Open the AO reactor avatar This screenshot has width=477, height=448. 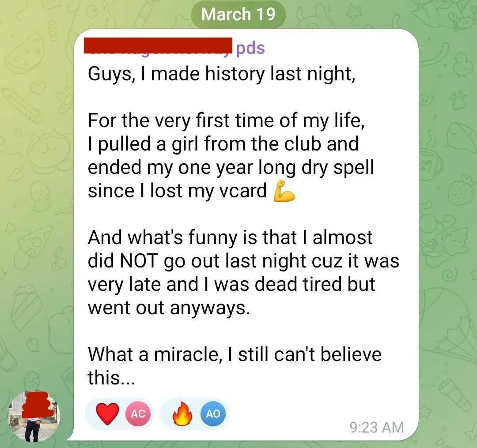point(213,414)
